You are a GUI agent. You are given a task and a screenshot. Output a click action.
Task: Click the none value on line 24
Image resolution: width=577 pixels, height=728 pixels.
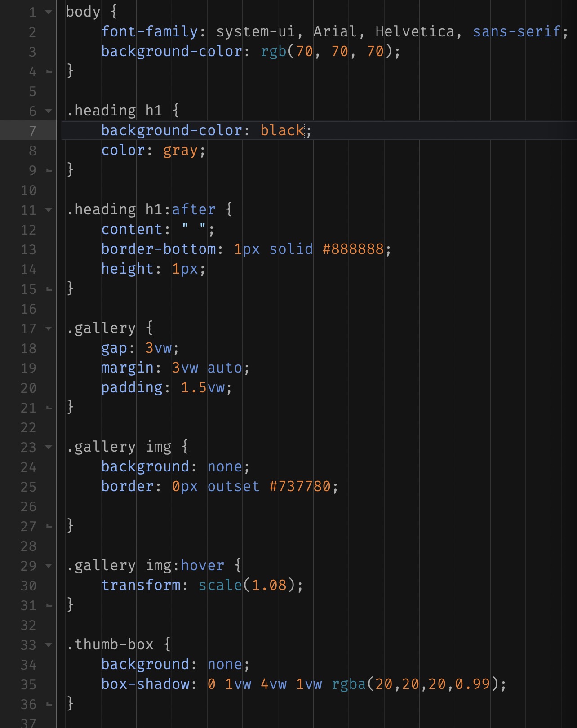[225, 466]
